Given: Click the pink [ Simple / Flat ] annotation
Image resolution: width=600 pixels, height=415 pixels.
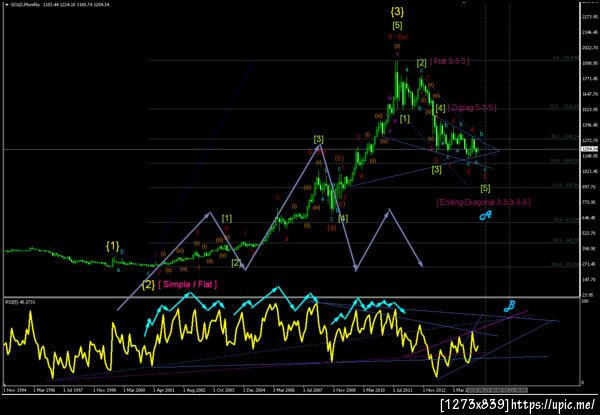Looking at the screenshot, I should click(188, 285).
